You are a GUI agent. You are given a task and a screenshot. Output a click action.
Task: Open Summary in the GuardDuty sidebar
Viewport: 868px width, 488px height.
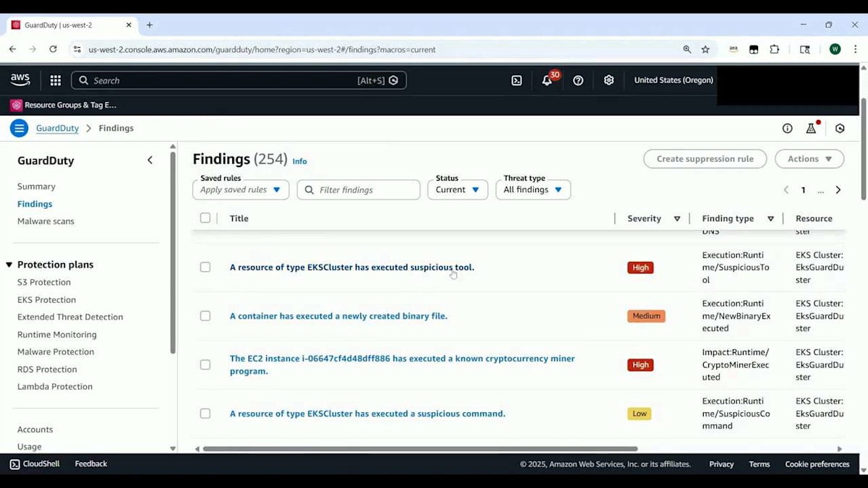(x=36, y=187)
